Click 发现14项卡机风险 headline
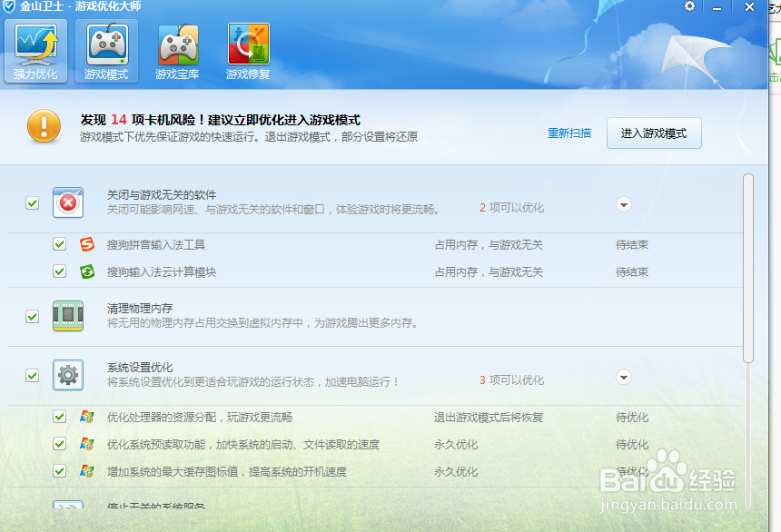The width and height of the screenshot is (781, 532). 220,120
